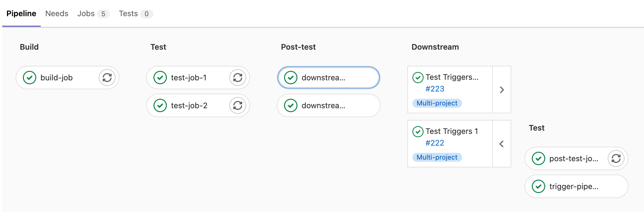Viewport: 644px width, 212px height.
Task: Retry the post-test-jo... job
Action: [x=616, y=158]
